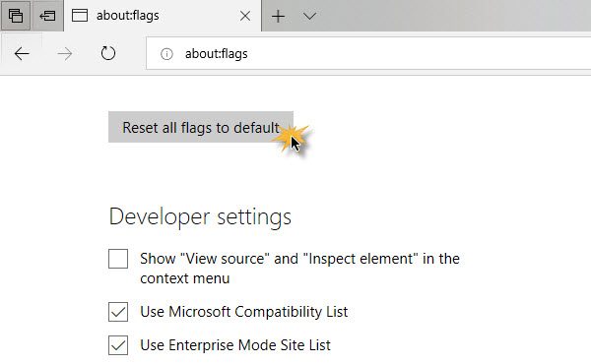Enable the View source and Inspect element checkbox
The width and height of the screenshot is (591, 364).
(x=118, y=259)
